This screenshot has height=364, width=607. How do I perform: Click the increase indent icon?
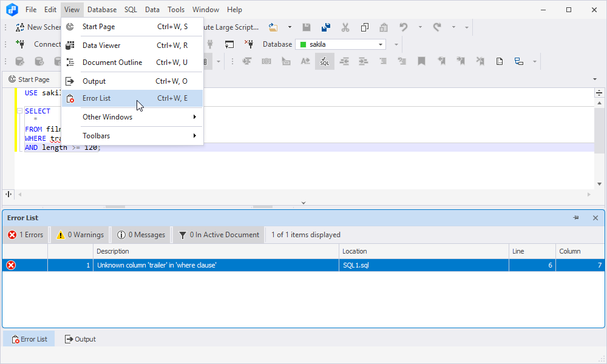click(x=363, y=61)
